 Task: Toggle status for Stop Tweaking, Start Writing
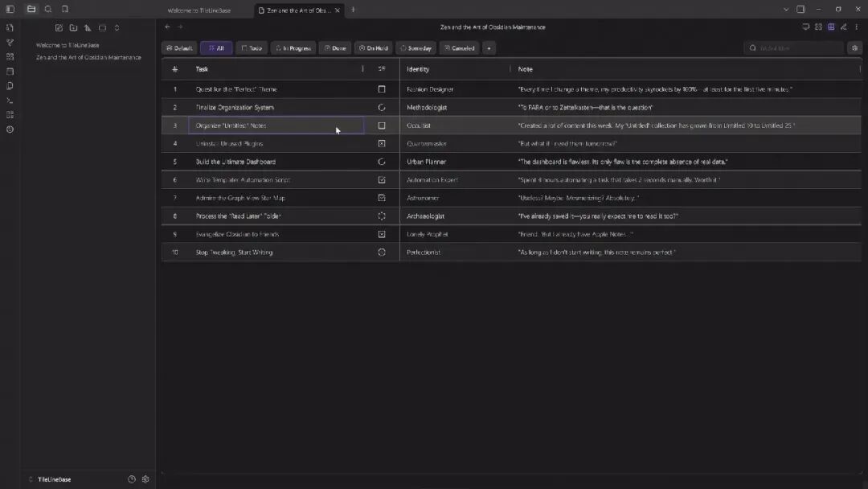click(x=382, y=252)
